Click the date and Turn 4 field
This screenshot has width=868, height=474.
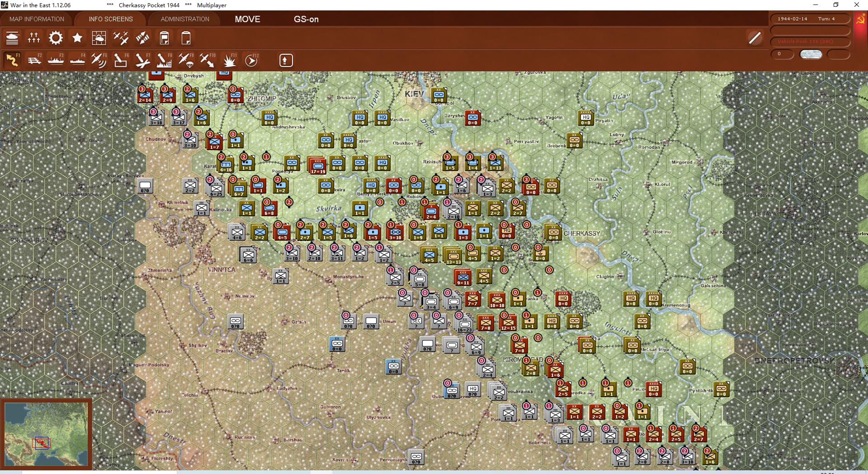pos(810,19)
